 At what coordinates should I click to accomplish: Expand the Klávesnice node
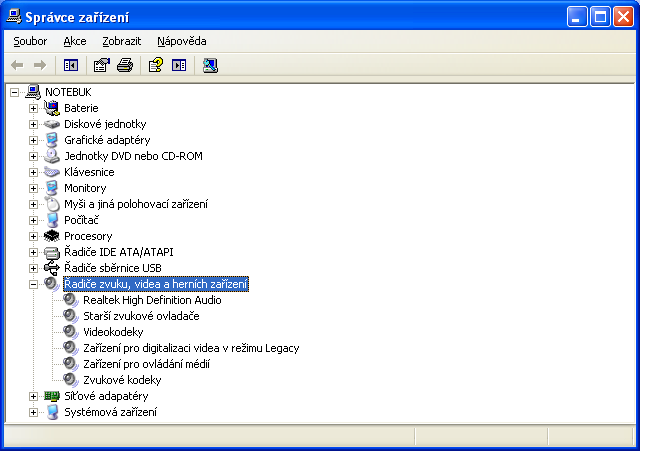pos(33,172)
